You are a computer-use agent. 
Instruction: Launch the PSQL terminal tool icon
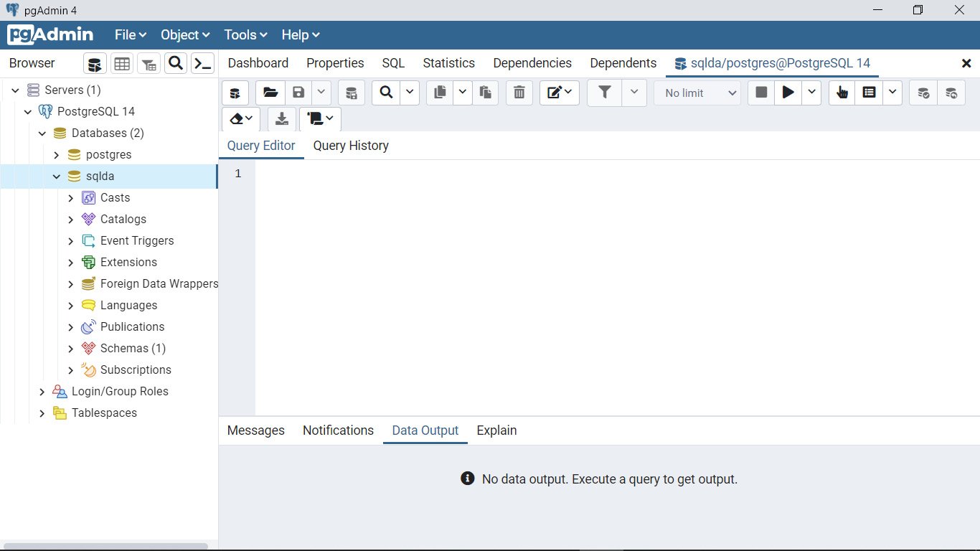pos(203,64)
